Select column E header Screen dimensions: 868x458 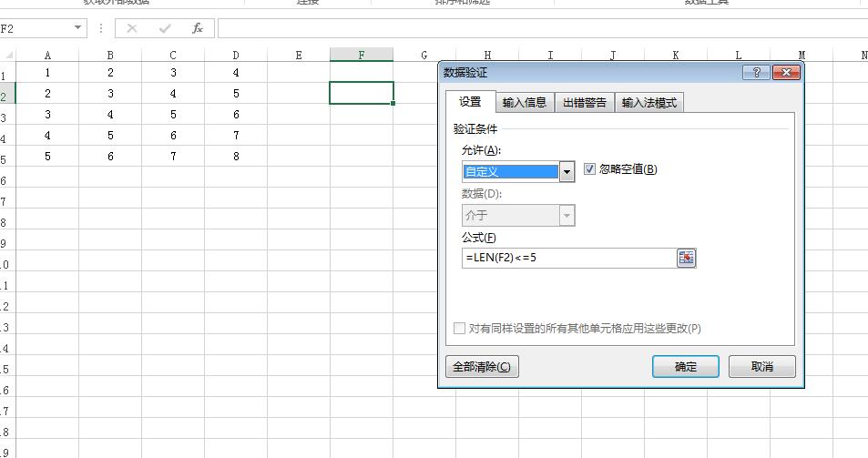(x=299, y=55)
